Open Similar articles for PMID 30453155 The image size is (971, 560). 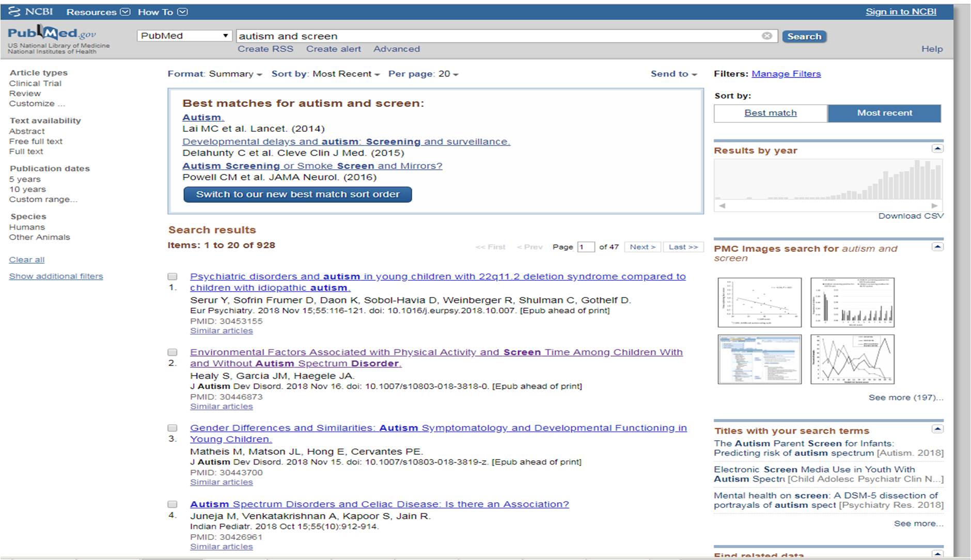(x=222, y=331)
